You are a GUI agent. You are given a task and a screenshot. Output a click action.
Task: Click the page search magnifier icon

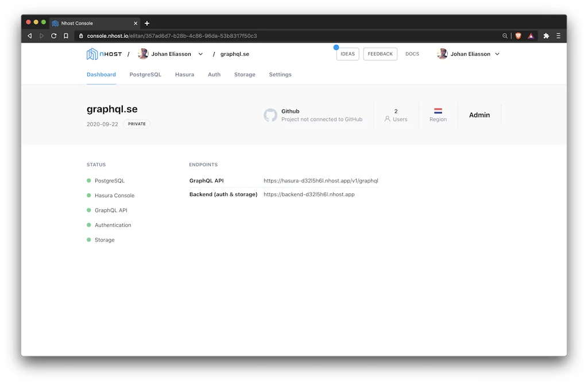[505, 35]
